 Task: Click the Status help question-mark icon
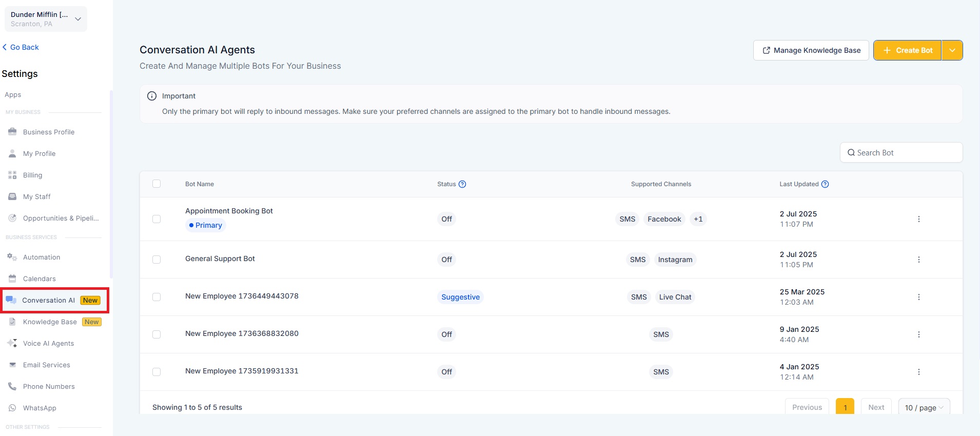[x=462, y=184]
